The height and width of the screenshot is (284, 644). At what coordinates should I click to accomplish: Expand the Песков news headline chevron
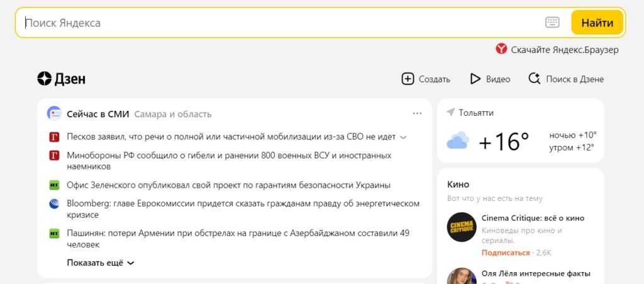[403, 137]
